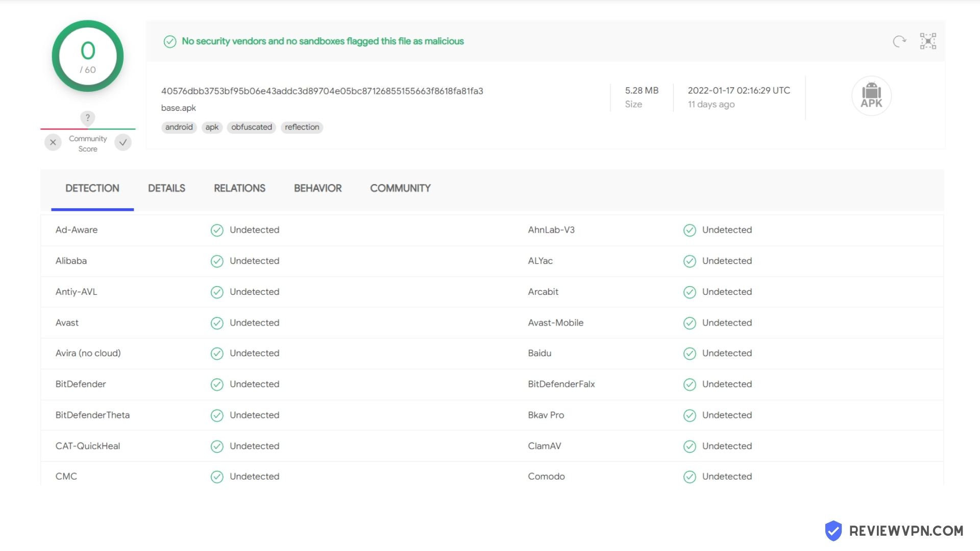980x551 pixels.
Task: Click the BitDefenderTheta vendor name
Action: point(92,415)
